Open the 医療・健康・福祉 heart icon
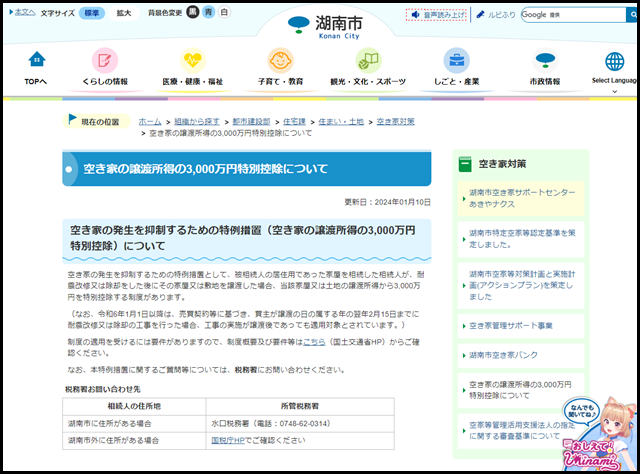 pos(193,60)
